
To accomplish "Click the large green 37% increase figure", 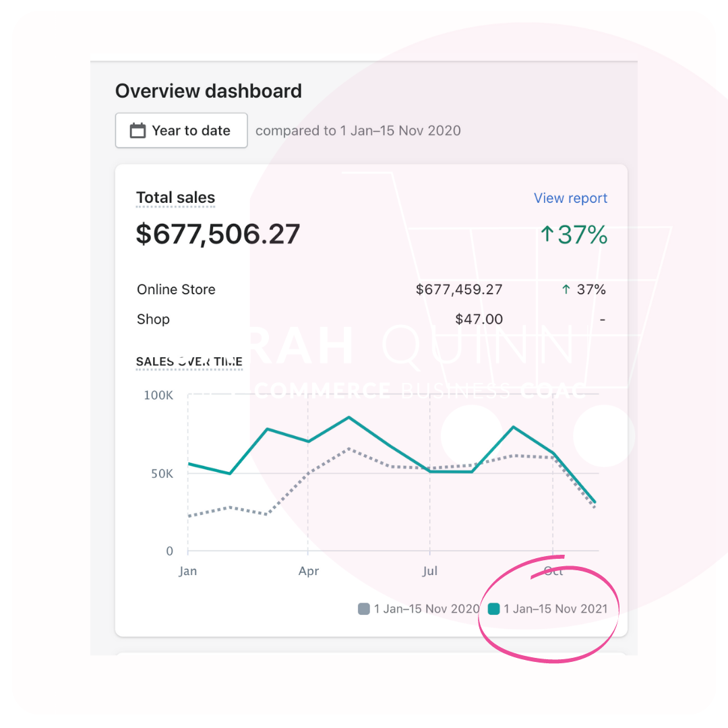I will [582, 235].
